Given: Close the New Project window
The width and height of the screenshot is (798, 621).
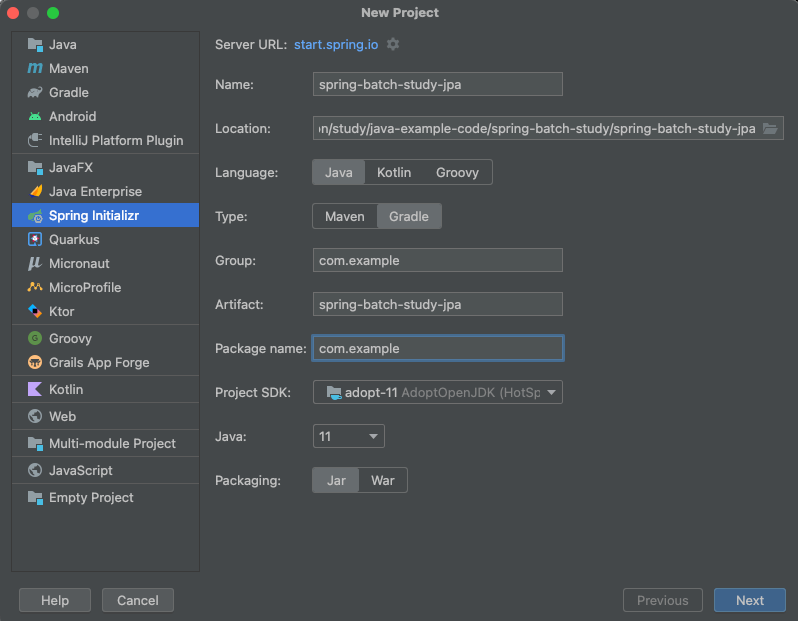Looking at the screenshot, I should [x=13, y=13].
